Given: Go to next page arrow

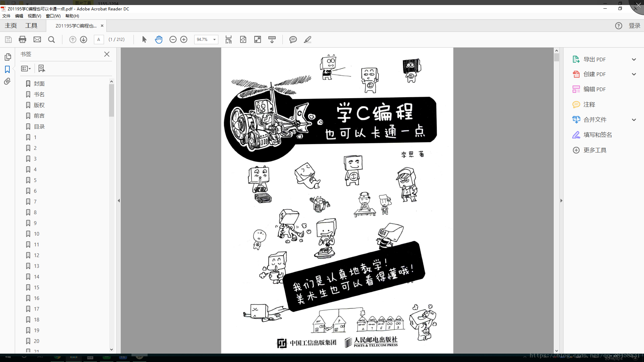Looking at the screenshot, I should (84, 40).
